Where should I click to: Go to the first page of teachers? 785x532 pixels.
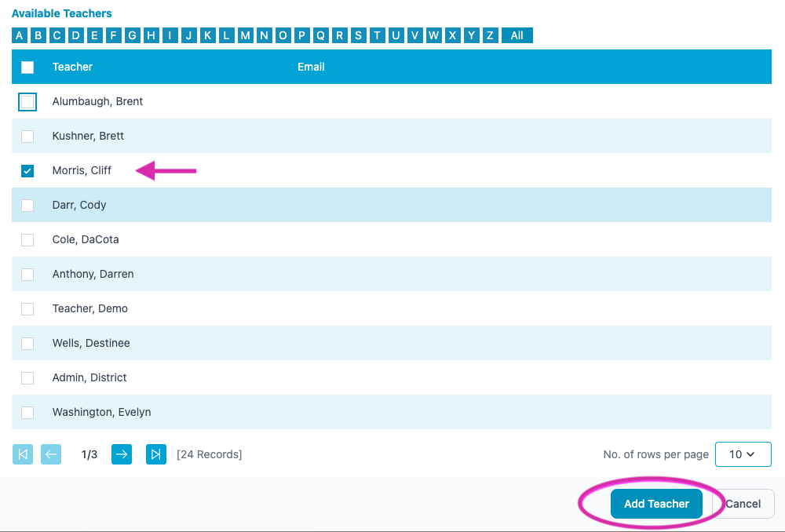(x=23, y=454)
